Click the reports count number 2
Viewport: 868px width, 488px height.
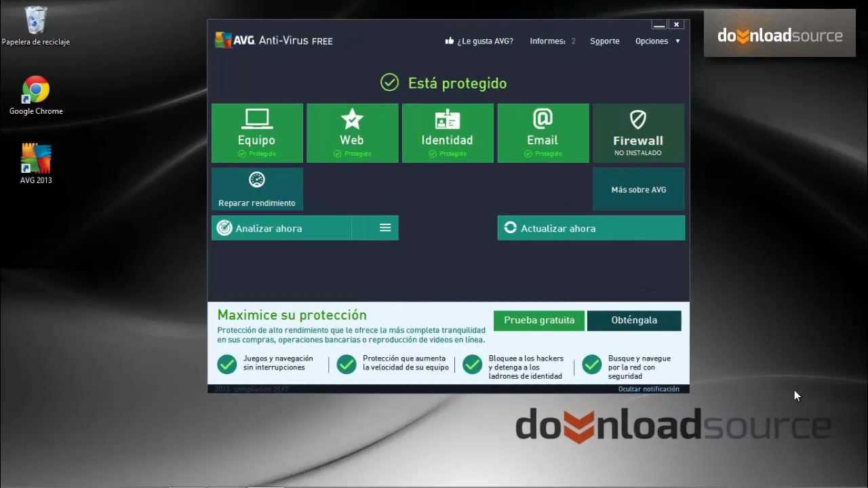click(573, 41)
